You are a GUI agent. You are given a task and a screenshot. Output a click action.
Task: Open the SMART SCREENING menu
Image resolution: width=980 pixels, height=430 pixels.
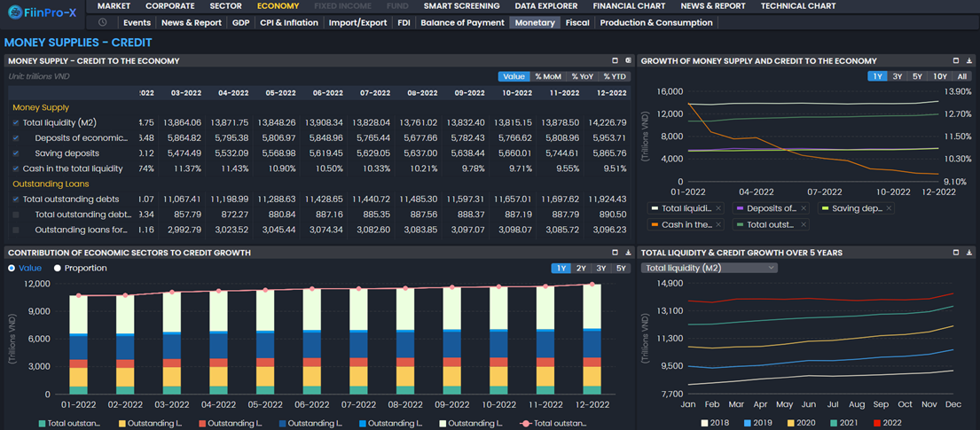(x=461, y=6)
